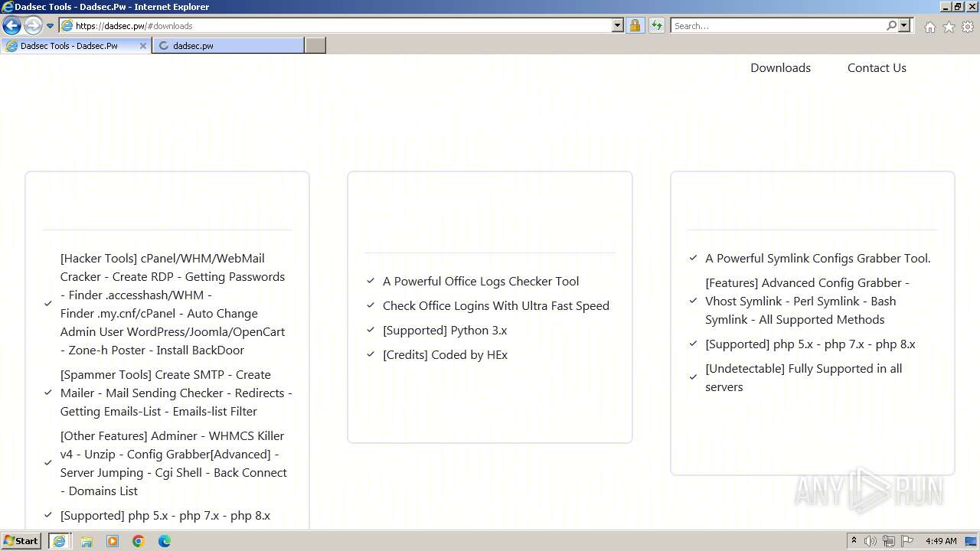Open the Favorites star icon

949,27
